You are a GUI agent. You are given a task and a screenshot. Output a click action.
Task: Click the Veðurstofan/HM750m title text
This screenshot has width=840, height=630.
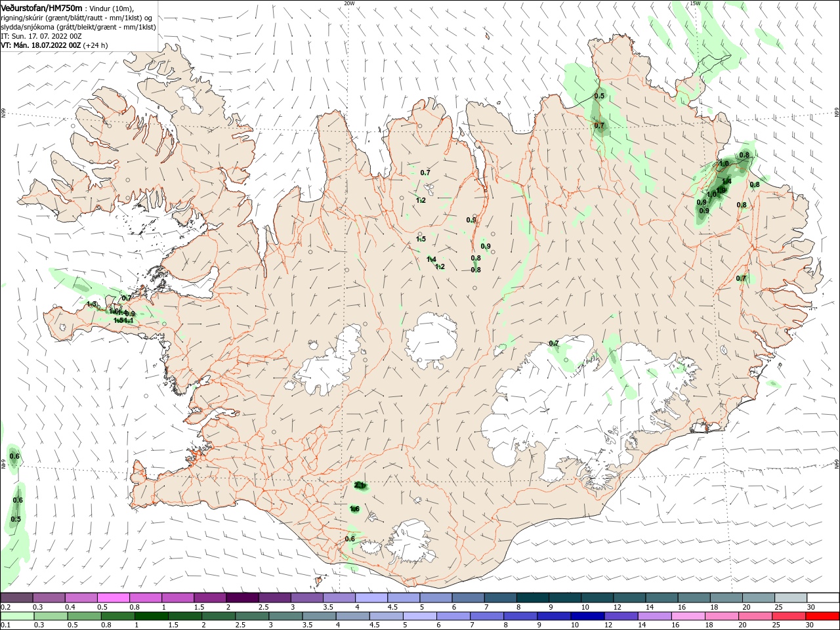point(41,7)
